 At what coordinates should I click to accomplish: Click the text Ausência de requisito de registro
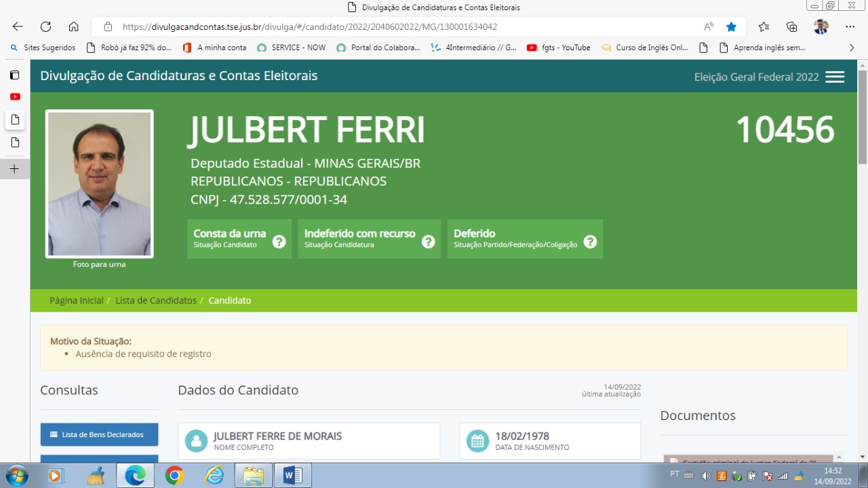pyautogui.click(x=143, y=354)
